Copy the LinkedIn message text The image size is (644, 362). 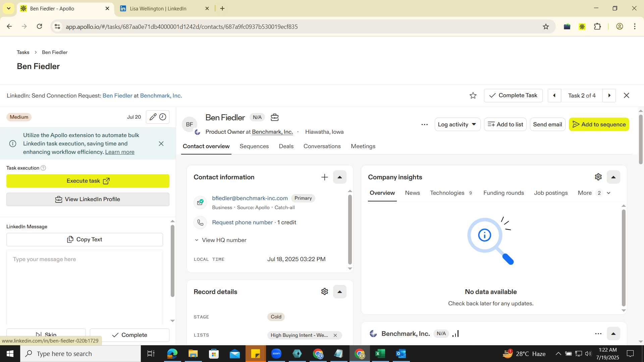85,240
